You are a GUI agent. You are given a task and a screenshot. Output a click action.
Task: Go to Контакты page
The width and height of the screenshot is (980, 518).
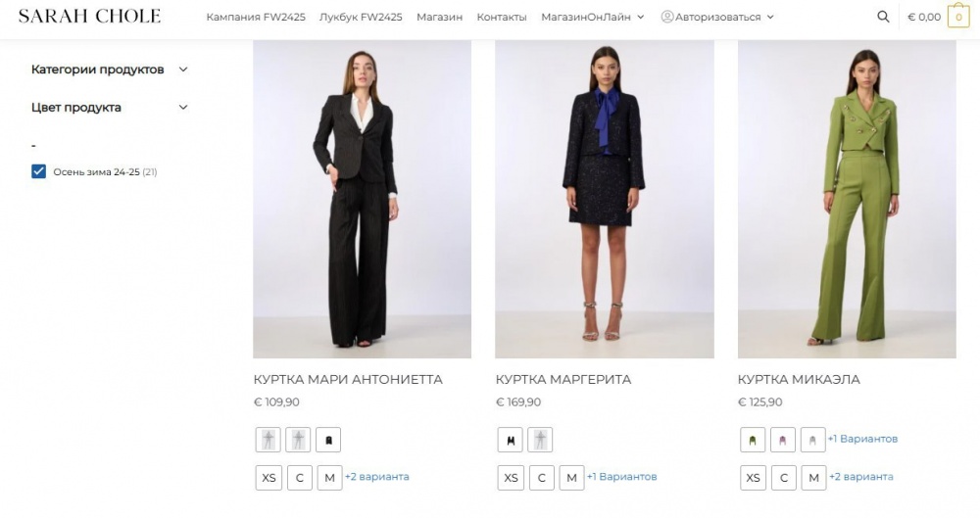click(x=501, y=17)
